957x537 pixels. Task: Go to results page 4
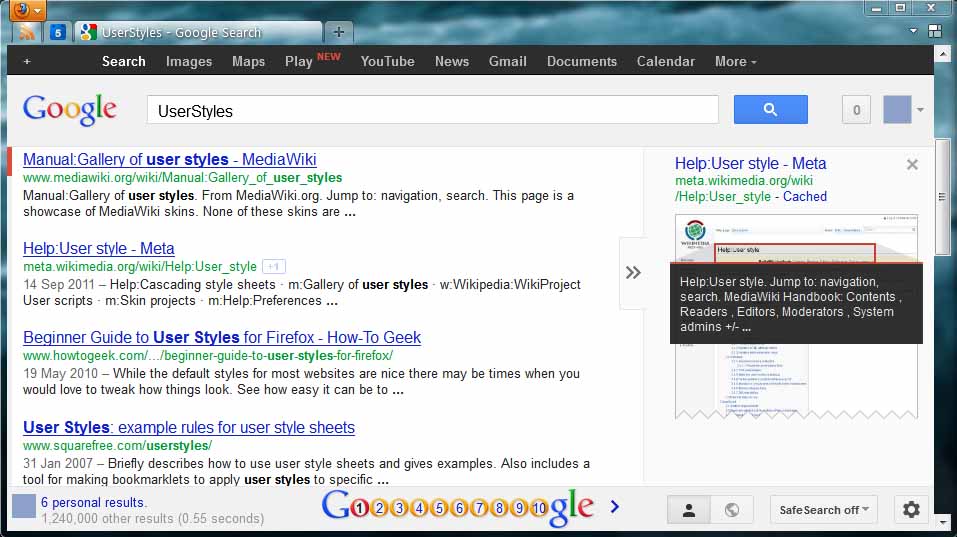[x=420, y=508]
